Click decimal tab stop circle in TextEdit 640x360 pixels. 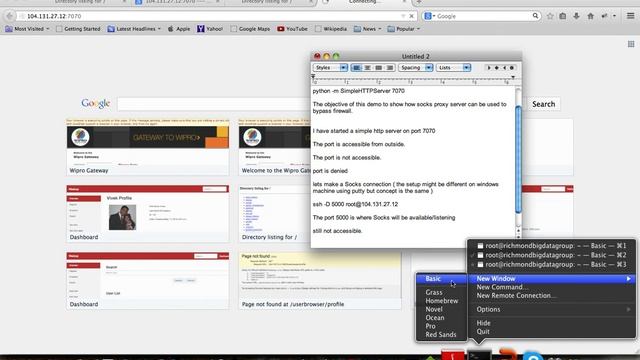(512, 68)
